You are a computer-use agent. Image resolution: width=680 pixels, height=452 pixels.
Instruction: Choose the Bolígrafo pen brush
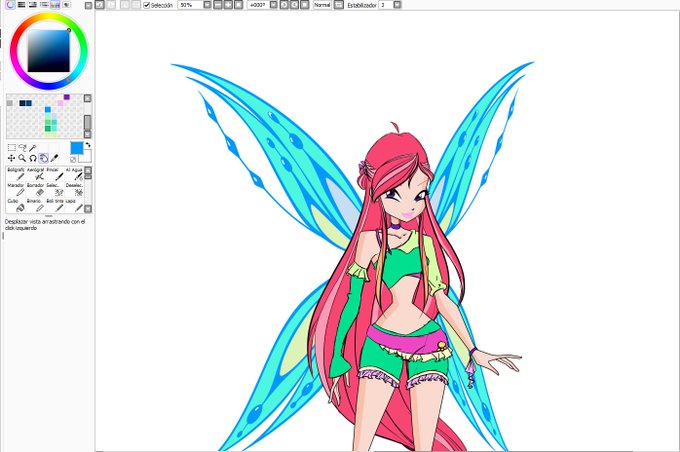click(x=16, y=174)
